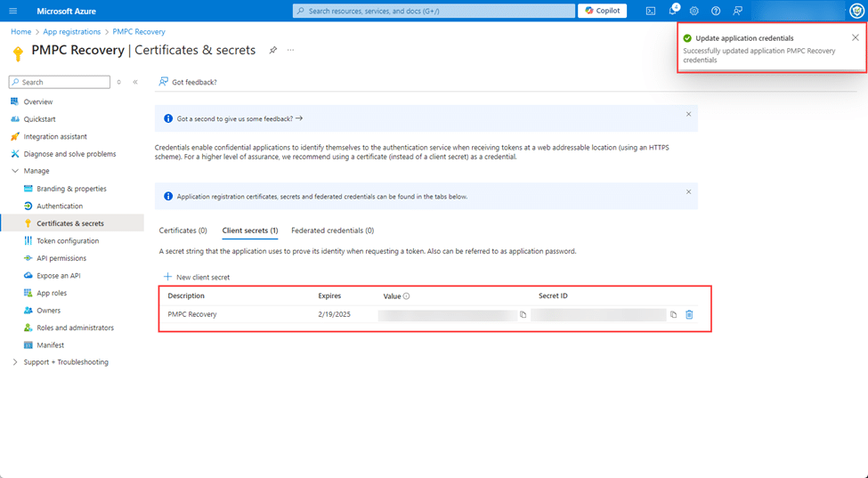The width and height of the screenshot is (868, 478).
Task: Collapse the left navigation pane
Action: click(135, 82)
